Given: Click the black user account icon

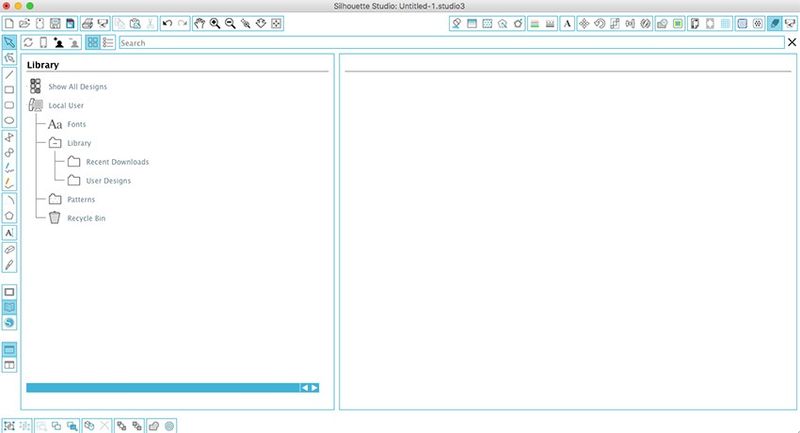Looking at the screenshot, I should (x=59, y=43).
